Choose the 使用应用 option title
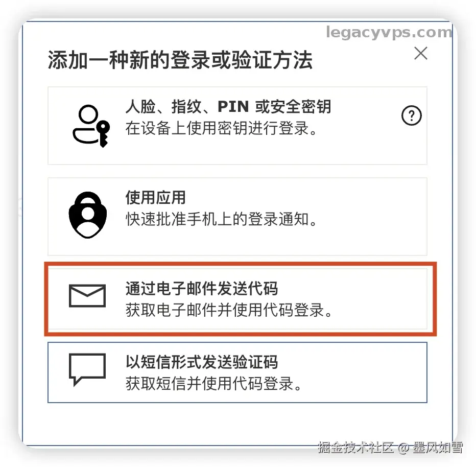 tap(155, 197)
